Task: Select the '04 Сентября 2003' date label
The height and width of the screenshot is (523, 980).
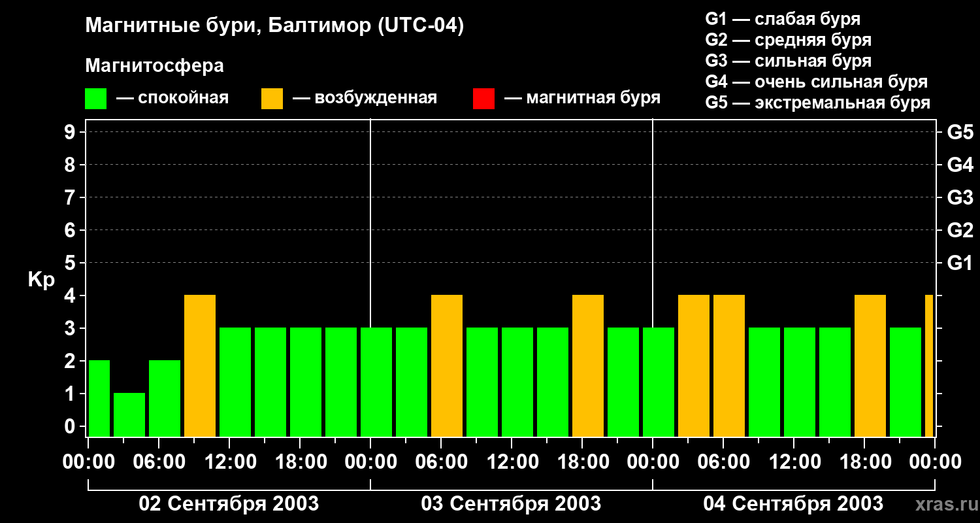Action: [793, 504]
